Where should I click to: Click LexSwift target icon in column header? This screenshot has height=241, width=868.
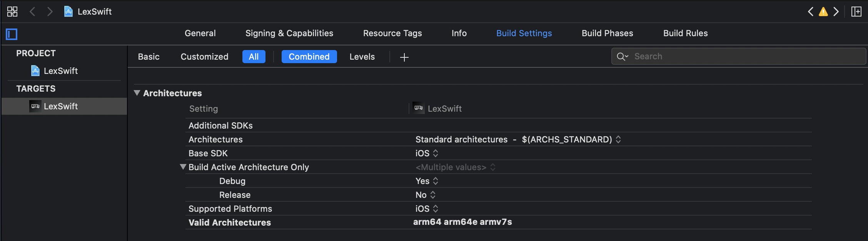[418, 108]
